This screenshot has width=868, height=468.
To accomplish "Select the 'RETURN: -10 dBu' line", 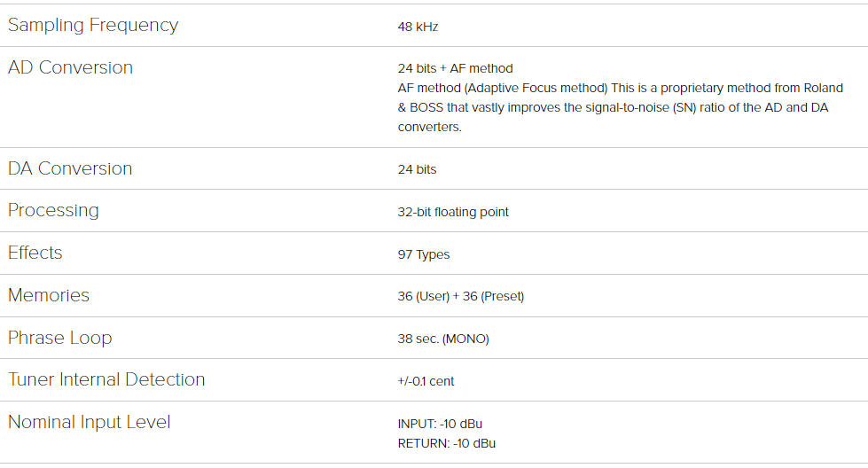I will [x=446, y=443].
